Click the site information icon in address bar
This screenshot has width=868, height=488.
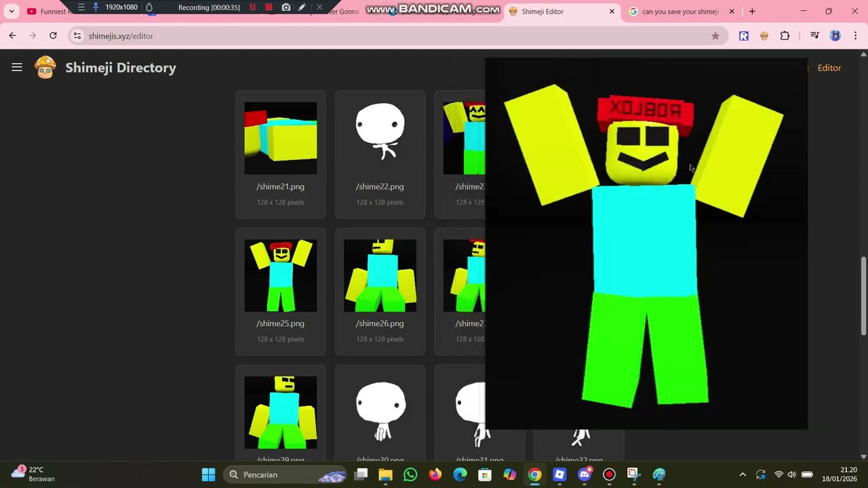tap(77, 36)
